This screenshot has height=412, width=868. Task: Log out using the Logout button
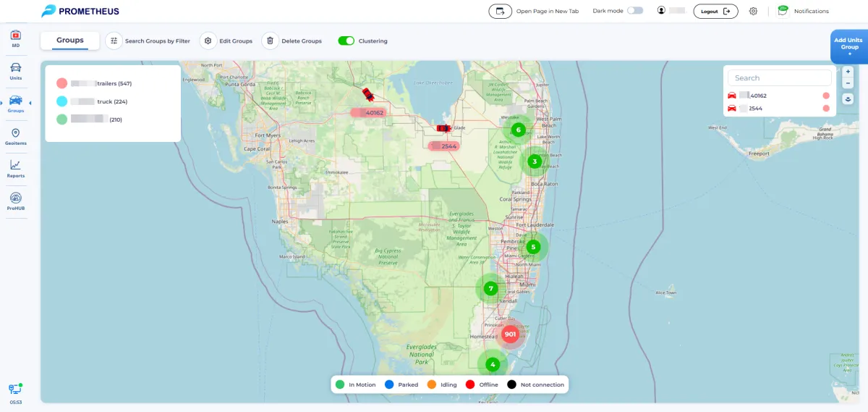click(x=715, y=11)
